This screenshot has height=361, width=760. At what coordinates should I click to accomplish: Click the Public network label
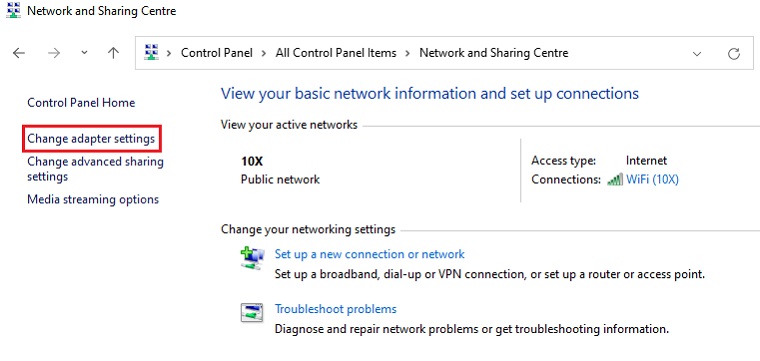[x=280, y=180]
